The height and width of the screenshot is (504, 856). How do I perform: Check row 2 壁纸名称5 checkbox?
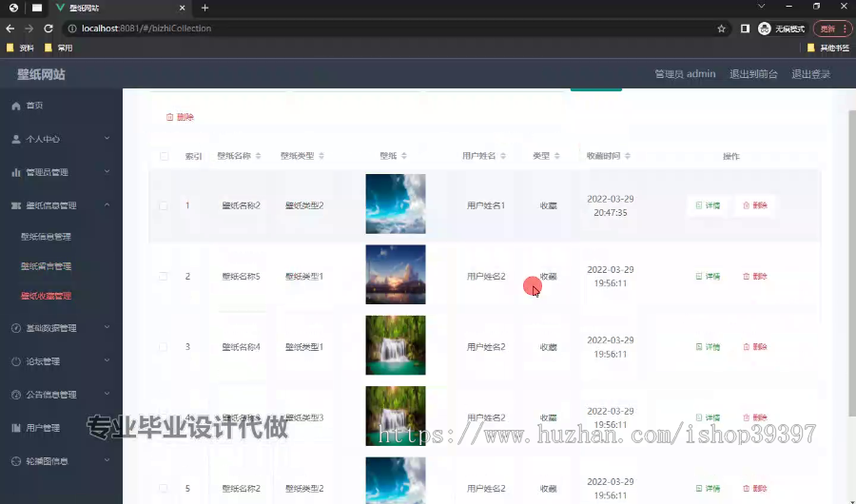coord(164,277)
